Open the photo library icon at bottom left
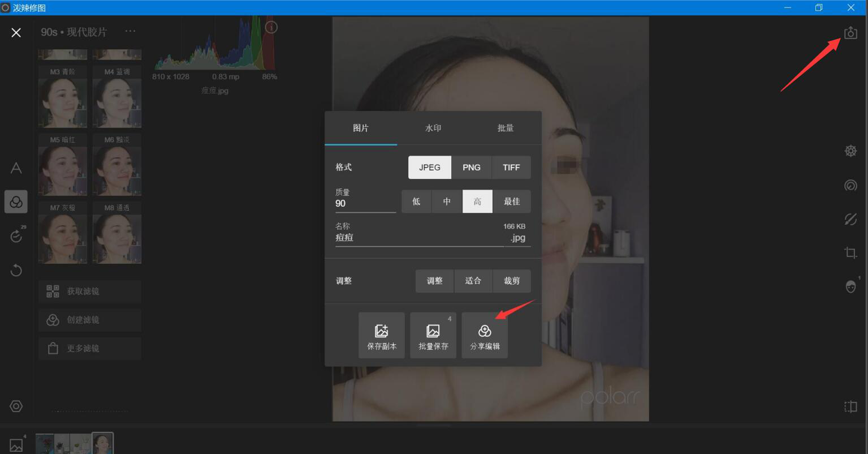Screen dimensions: 868x454 point(16,444)
